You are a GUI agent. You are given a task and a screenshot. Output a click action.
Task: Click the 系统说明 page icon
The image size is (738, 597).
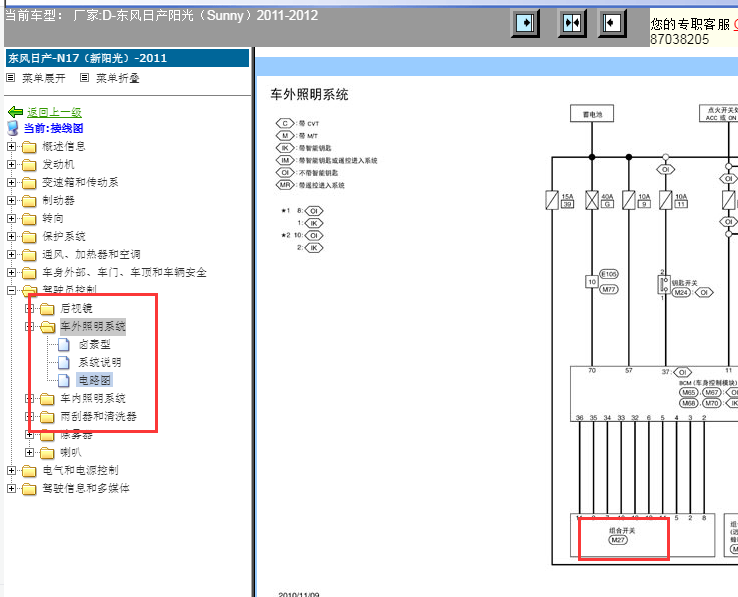[64, 363]
